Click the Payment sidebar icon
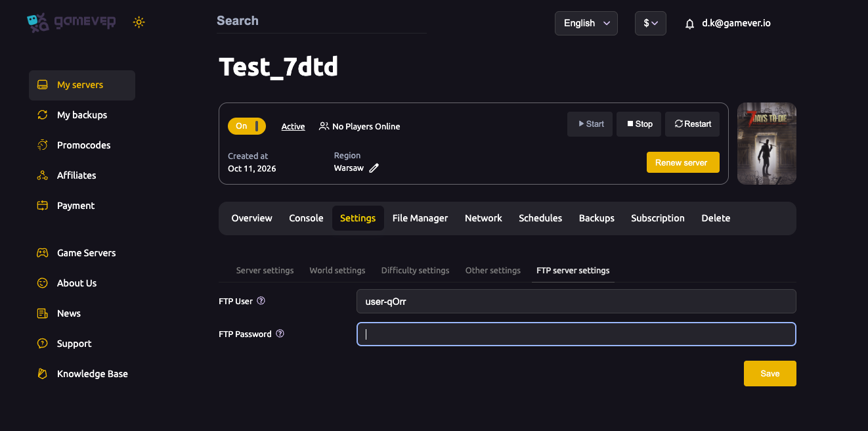 [x=43, y=206]
